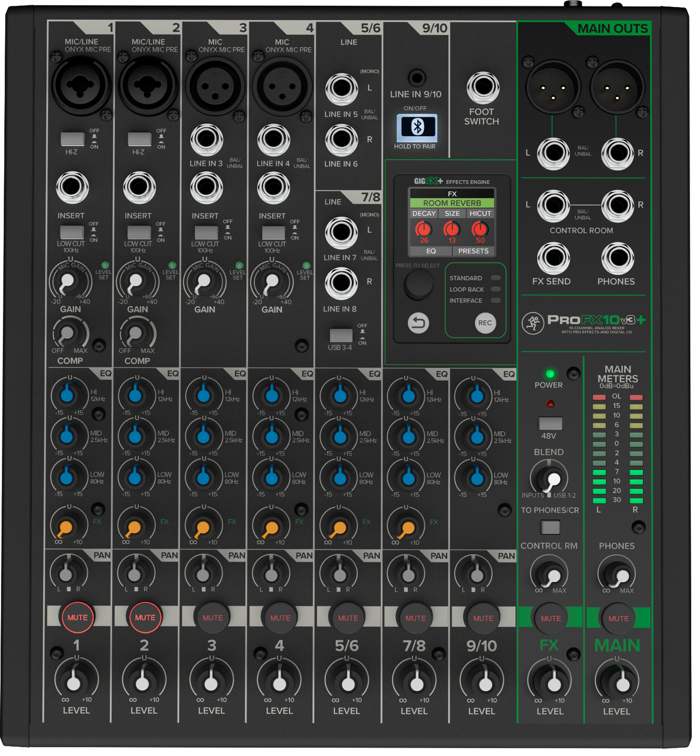
Task: Click the BLEND knob
Action: click(550, 478)
